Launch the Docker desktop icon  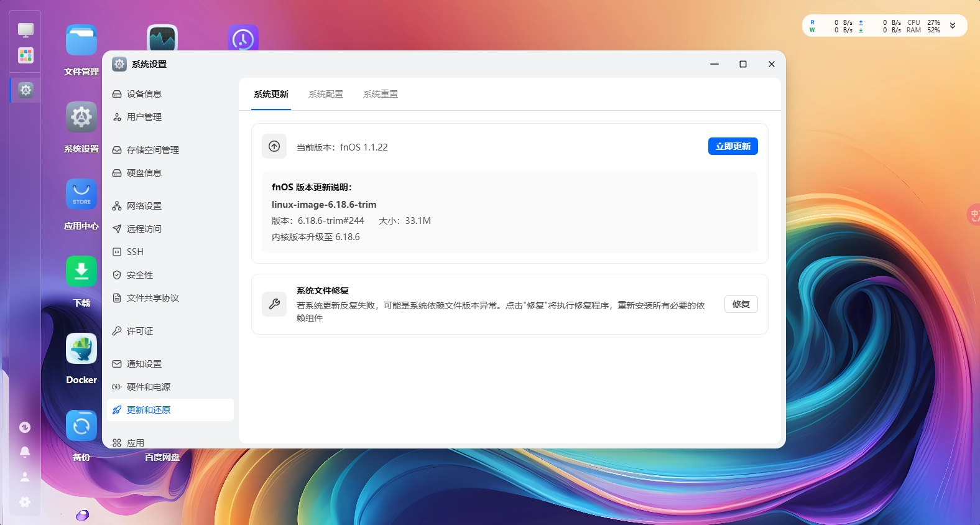81,348
